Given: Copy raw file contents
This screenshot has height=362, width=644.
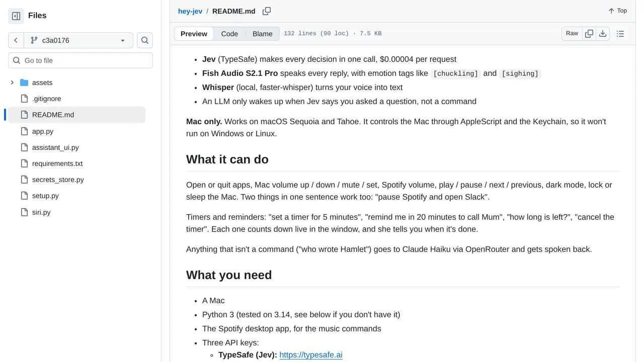Looking at the screenshot, I should tap(589, 33).
